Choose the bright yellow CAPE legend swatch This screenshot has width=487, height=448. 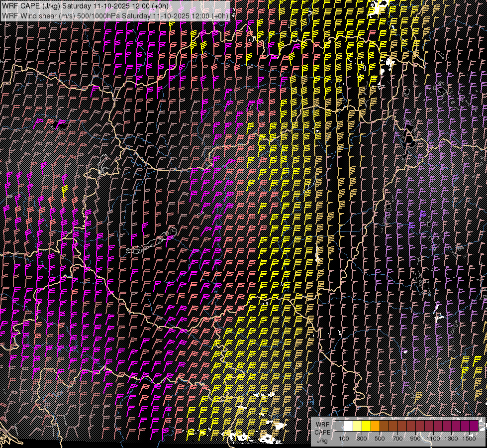click(366, 426)
